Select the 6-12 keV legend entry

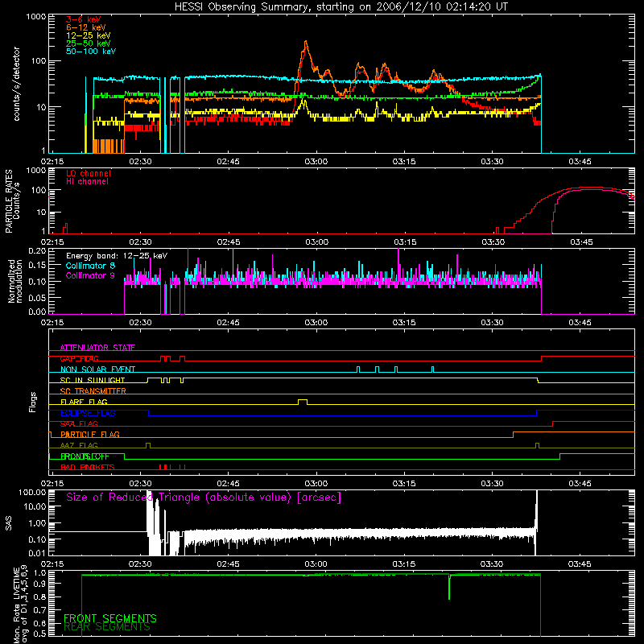click(86, 27)
